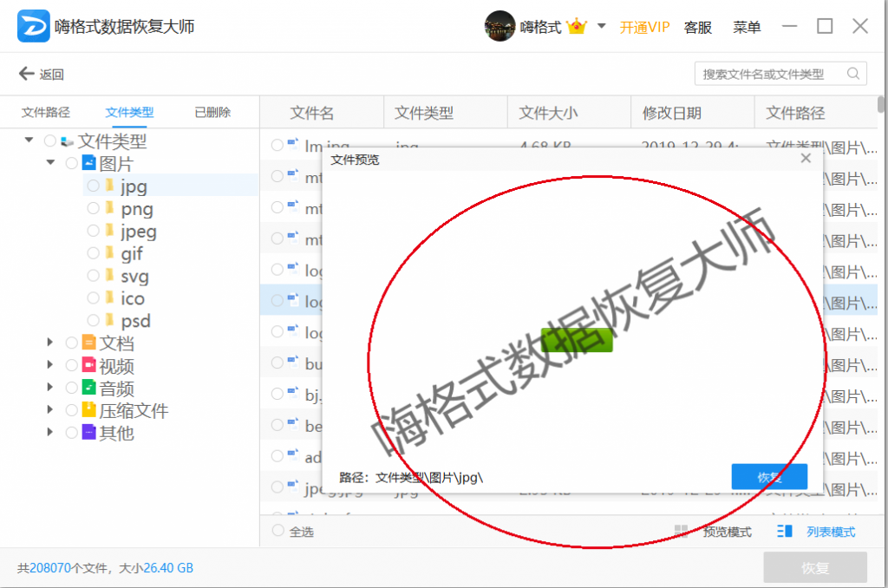
Task: Click the 预览模式 grid icon
Action: tap(682, 531)
